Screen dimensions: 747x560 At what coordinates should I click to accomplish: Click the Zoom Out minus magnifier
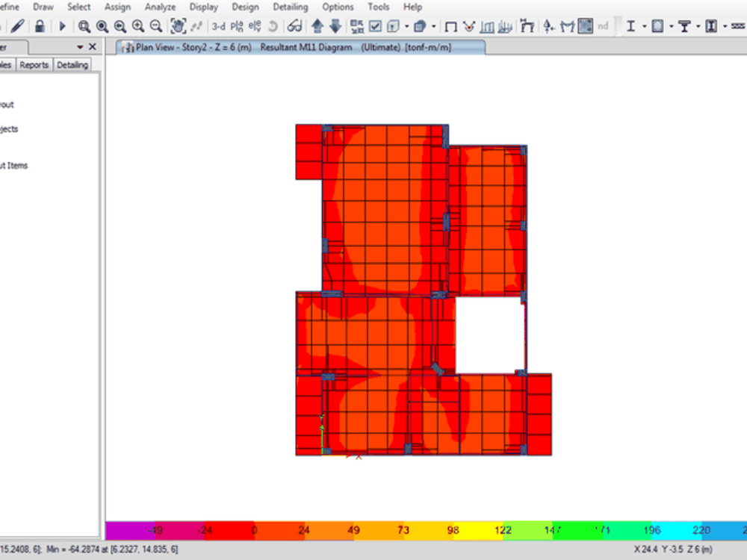tap(156, 26)
